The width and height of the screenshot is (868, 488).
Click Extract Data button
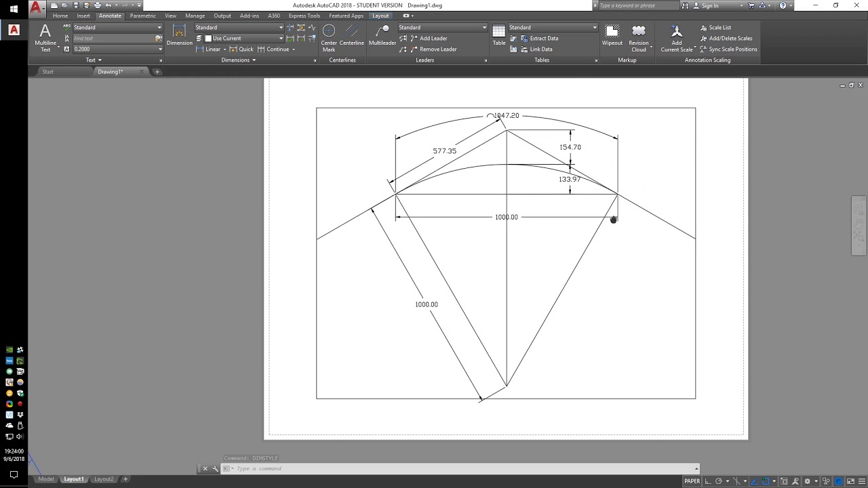coord(538,39)
